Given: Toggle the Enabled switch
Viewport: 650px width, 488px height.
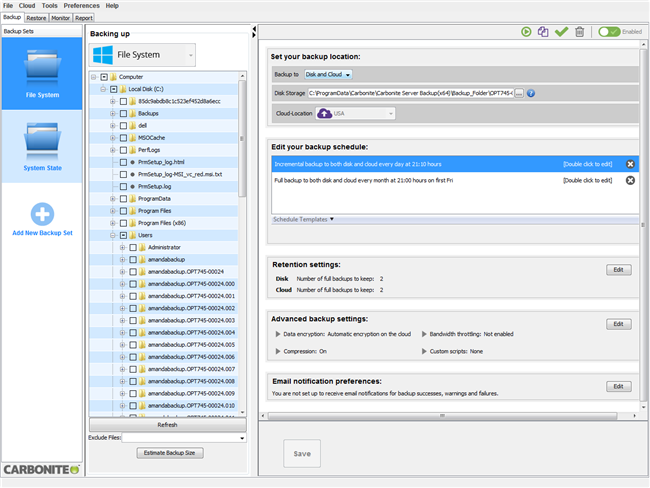Looking at the screenshot, I should tap(609, 32).
